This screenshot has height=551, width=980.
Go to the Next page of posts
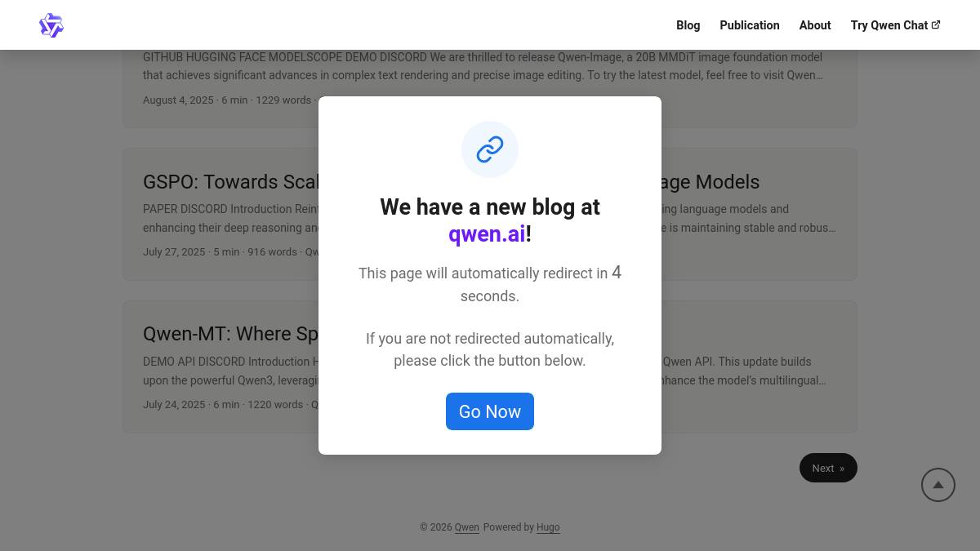click(x=827, y=468)
